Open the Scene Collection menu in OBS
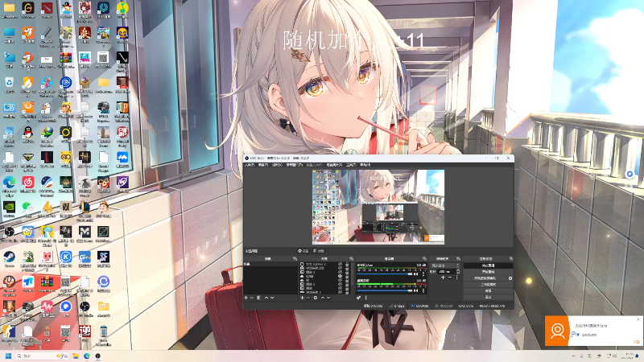644x362 pixels. click(334, 165)
